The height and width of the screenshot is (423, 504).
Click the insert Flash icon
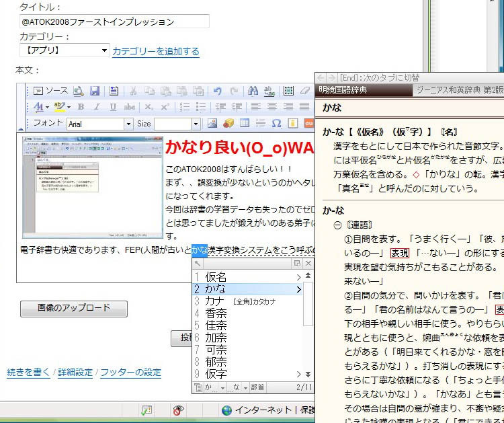228,123
